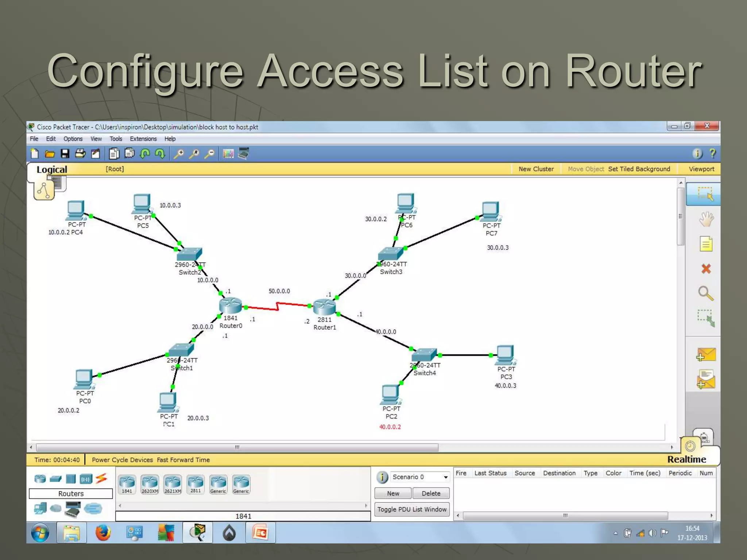Click the Save floppy disk icon
Image resolution: width=747 pixels, height=560 pixels.
(x=65, y=154)
